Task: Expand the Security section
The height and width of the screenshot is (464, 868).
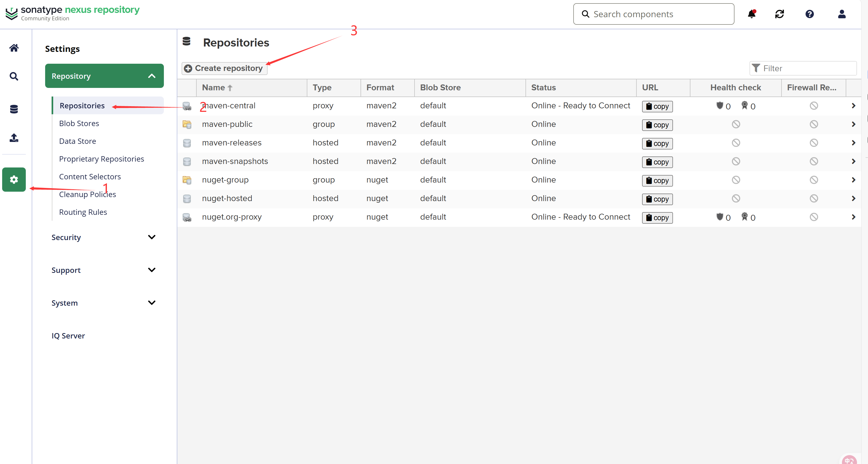Action: coord(152,237)
